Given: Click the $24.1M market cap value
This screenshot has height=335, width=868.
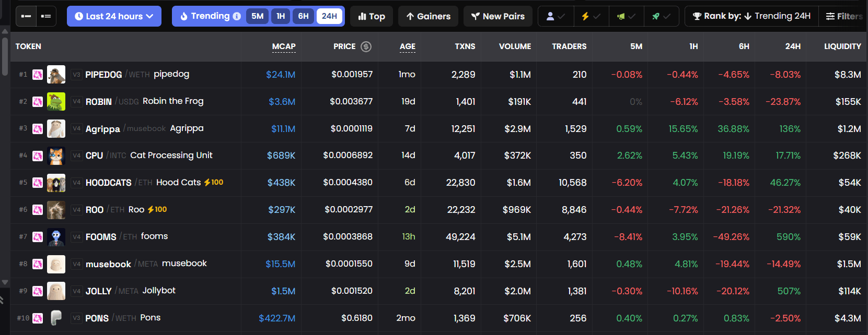Looking at the screenshot, I should 281,75.
